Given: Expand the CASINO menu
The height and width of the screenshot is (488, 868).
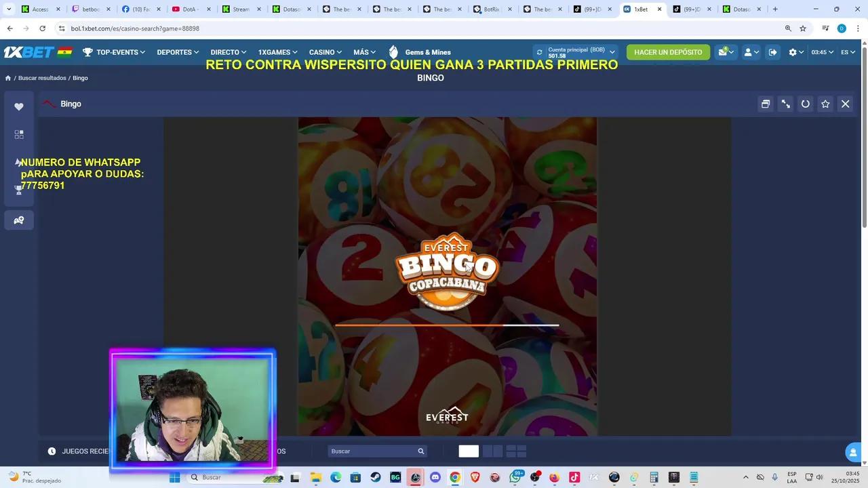Looking at the screenshot, I should [x=325, y=52].
